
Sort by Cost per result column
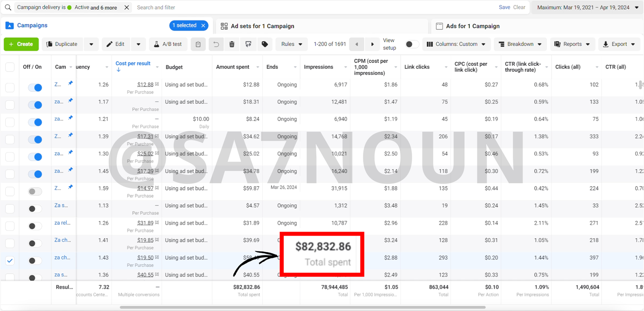pos(133,64)
